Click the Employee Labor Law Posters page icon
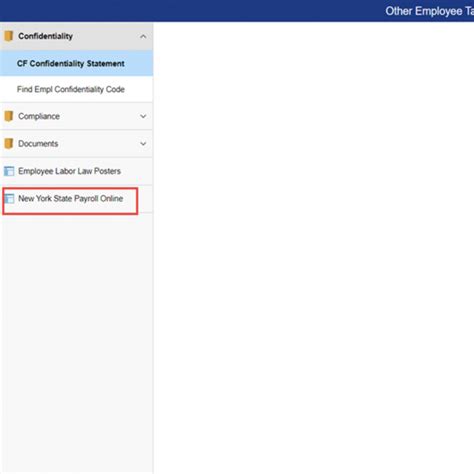 9,171
